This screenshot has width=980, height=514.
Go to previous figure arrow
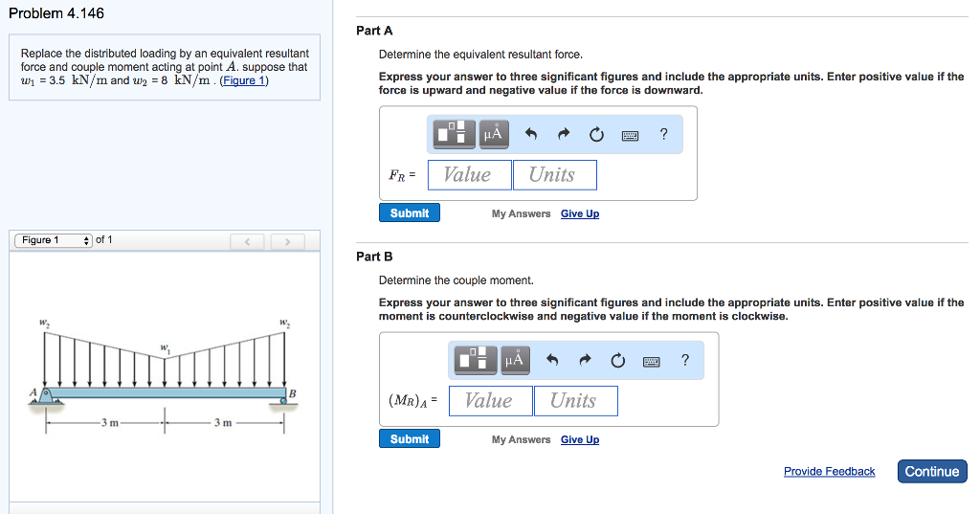[x=249, y=241]
